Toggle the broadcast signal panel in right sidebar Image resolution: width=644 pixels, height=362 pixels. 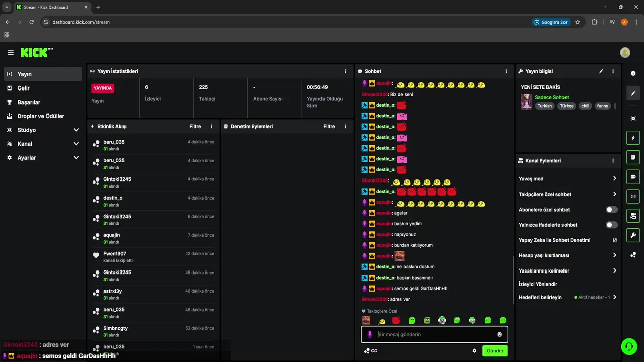633,196
